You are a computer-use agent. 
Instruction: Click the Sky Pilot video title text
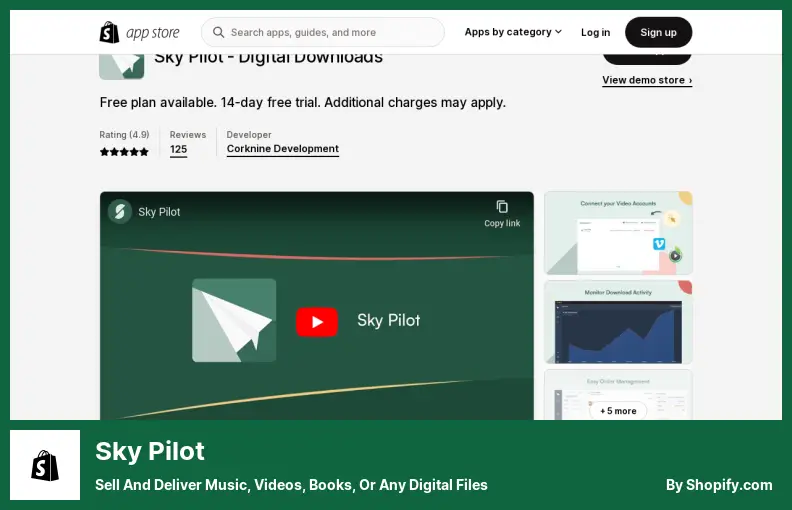pos(159,212)
